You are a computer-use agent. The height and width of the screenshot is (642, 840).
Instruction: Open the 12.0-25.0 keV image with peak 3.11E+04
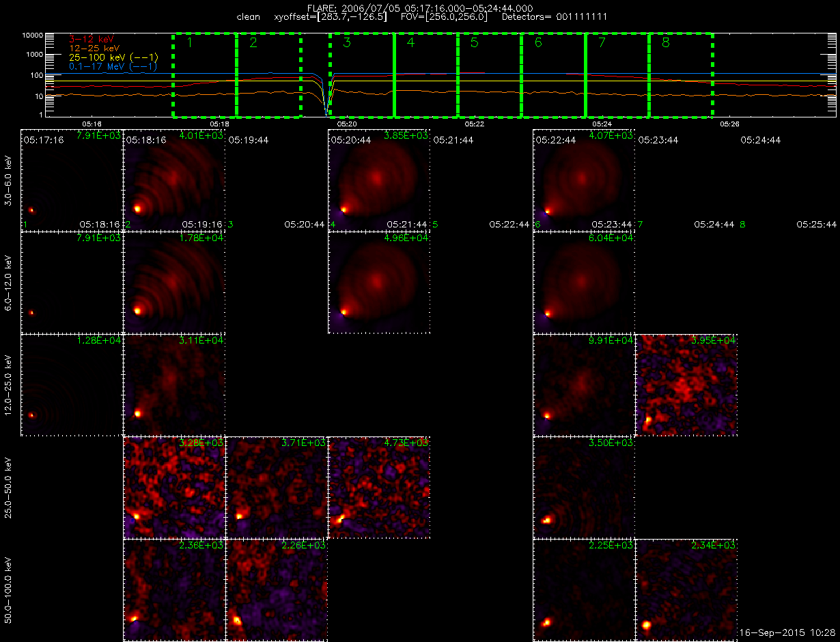coord(174,385)
